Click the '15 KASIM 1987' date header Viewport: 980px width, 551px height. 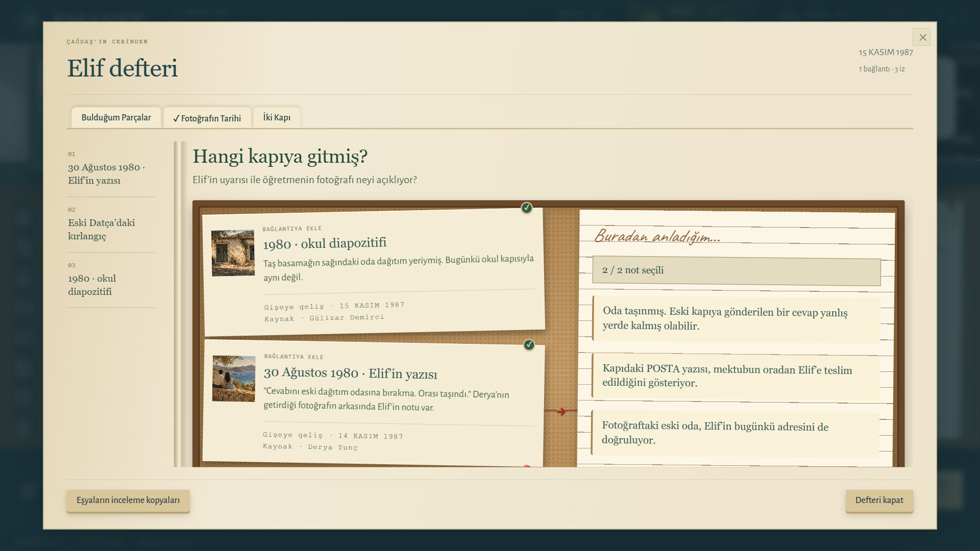pos(886,53)
